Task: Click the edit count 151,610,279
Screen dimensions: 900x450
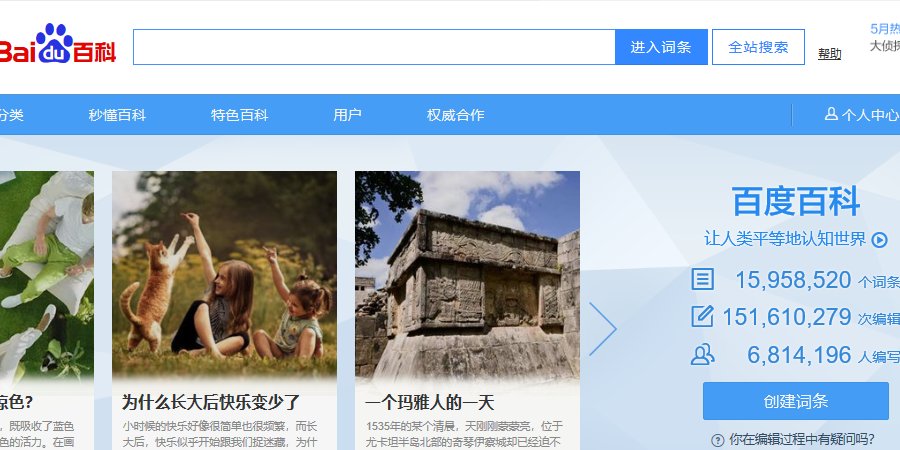Action: coord(786,317)
